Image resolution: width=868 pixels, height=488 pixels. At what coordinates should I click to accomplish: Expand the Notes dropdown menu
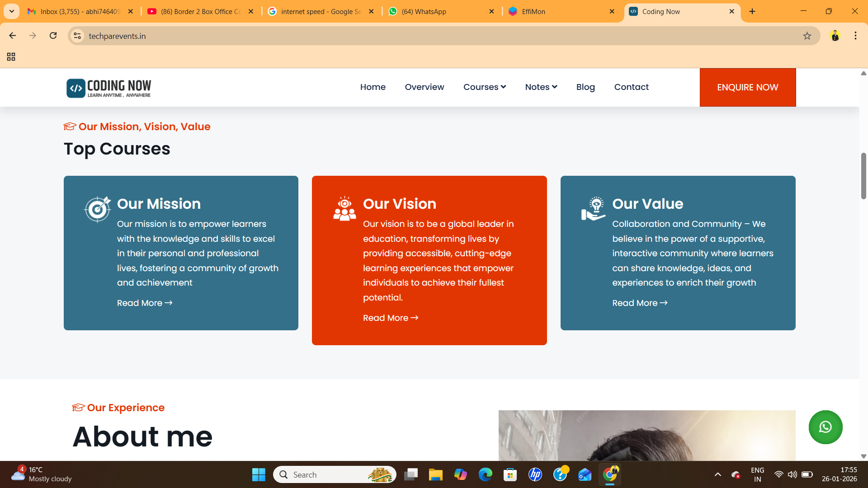pos(541,87)
